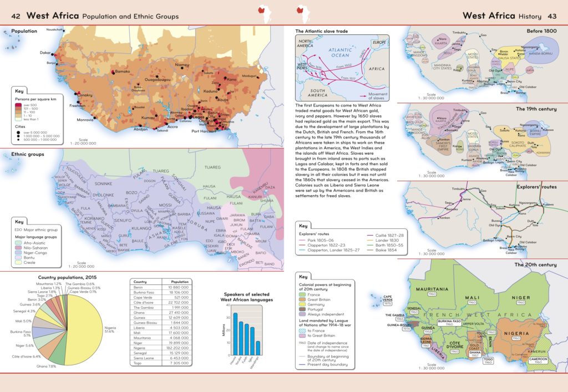Click 'Speakers of selected West African languages' title

coord(247,297)
